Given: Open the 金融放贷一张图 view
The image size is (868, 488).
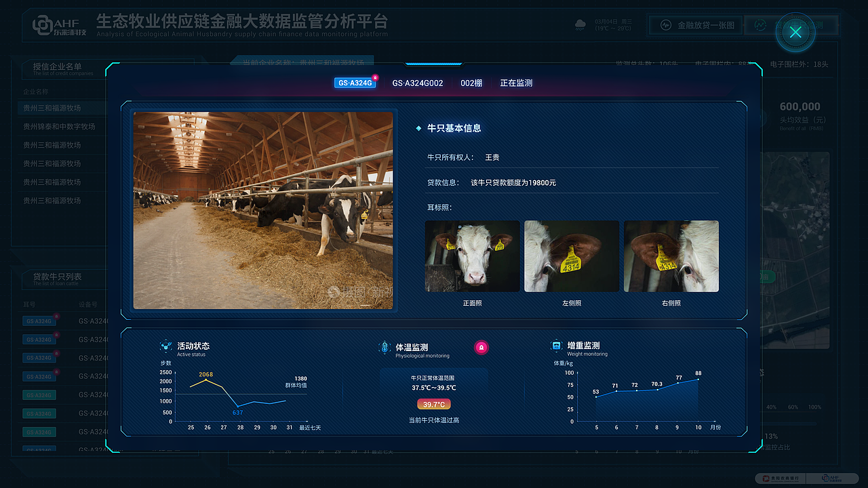Looking at the screenshot, I should [x=694, y=25].
